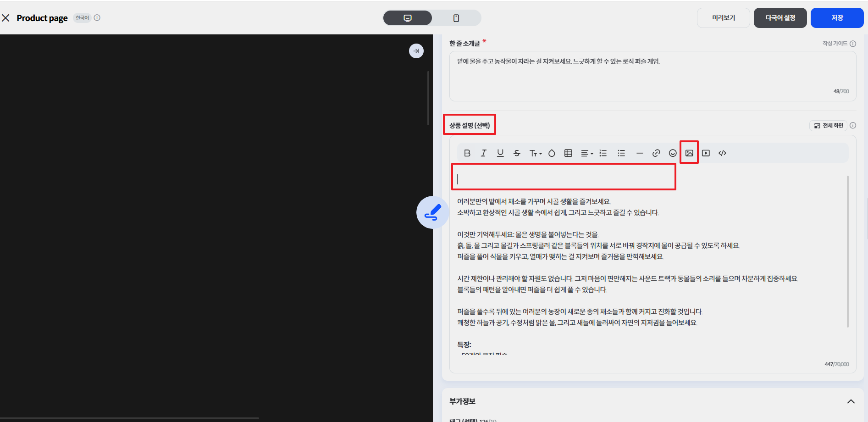
Task: Open the font size dropdown
Action: (x=535, y=153)
